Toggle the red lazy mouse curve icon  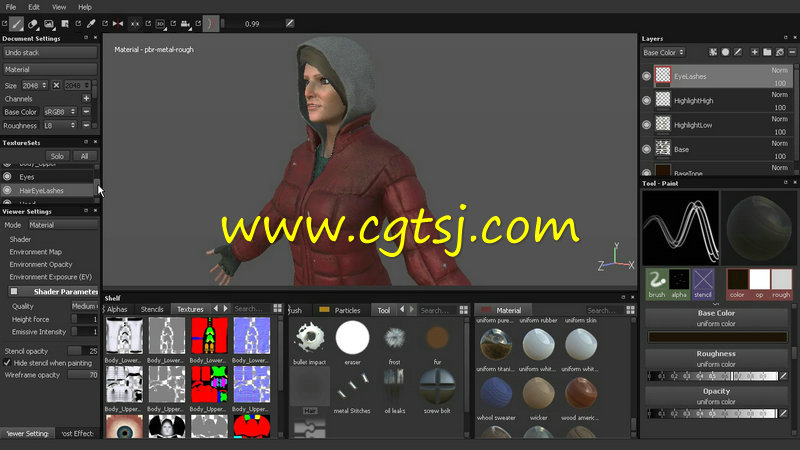pos(211,23)
